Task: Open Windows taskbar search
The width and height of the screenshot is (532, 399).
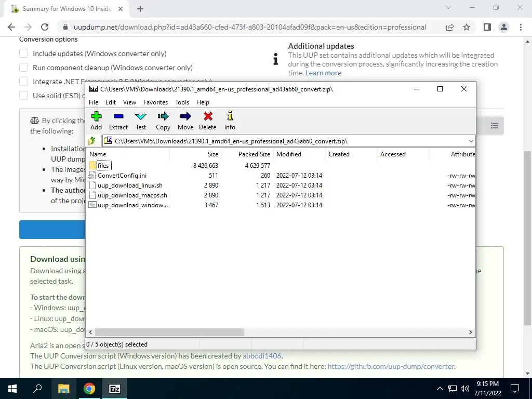Action: pyautogui.click(x=37, y=389)
